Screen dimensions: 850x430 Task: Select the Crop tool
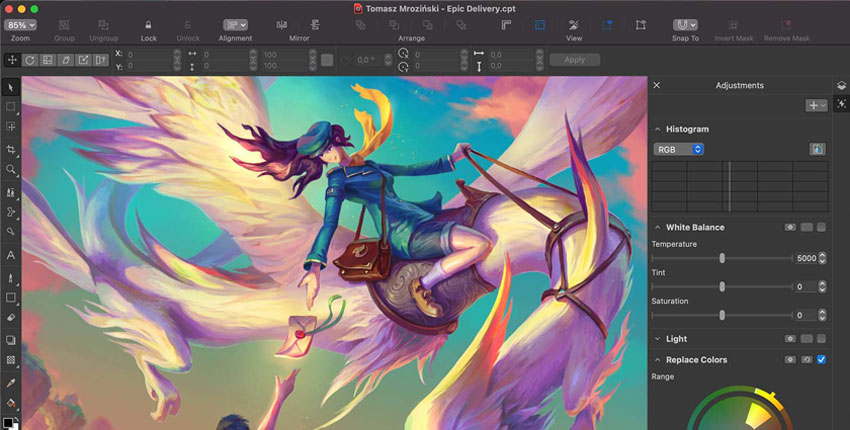[x=11, y=149]
